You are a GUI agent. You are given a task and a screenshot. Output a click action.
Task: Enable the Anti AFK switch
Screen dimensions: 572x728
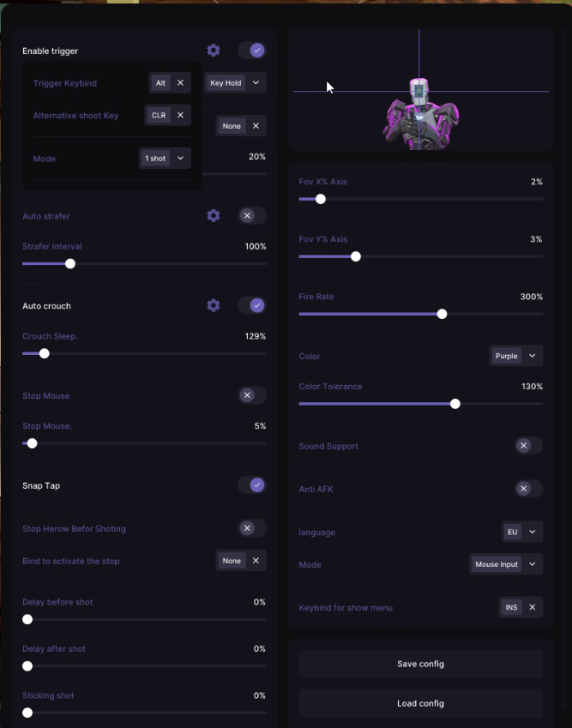(x=528, y=489)
